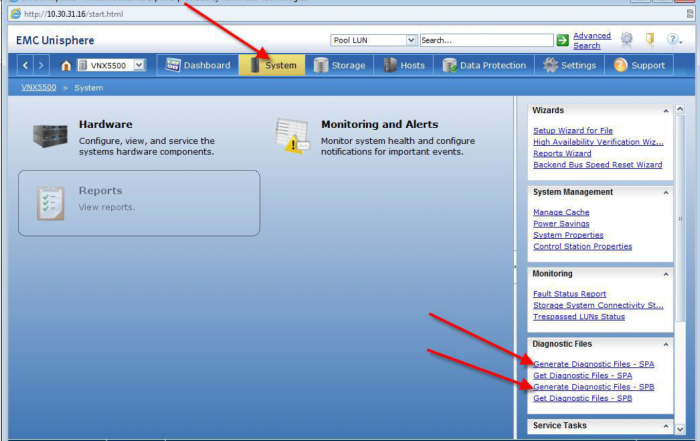Click the help question mark icon
700x441 pixels.
(x=674, y=40)
